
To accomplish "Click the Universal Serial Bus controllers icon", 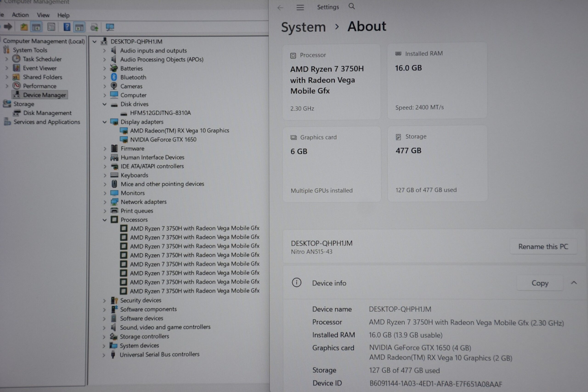I will 113,355.
